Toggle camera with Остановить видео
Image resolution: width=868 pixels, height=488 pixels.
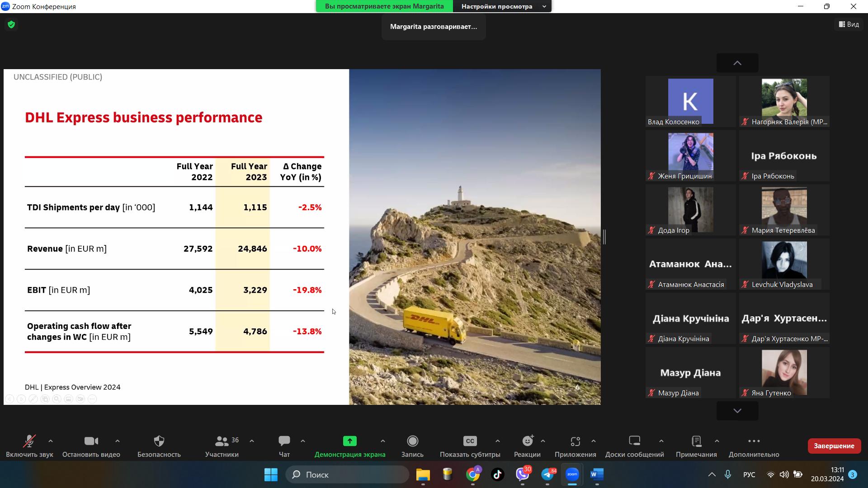point(91,441)
